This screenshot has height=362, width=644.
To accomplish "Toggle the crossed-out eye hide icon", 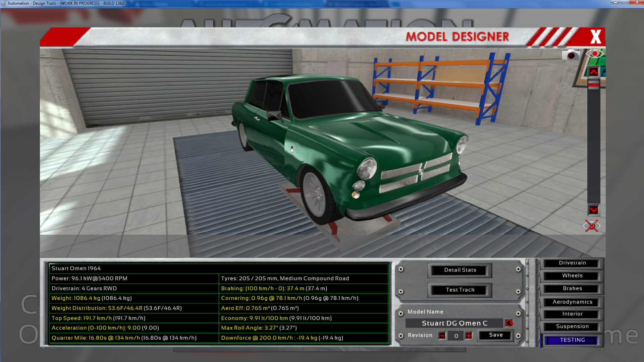I will 592,226.
